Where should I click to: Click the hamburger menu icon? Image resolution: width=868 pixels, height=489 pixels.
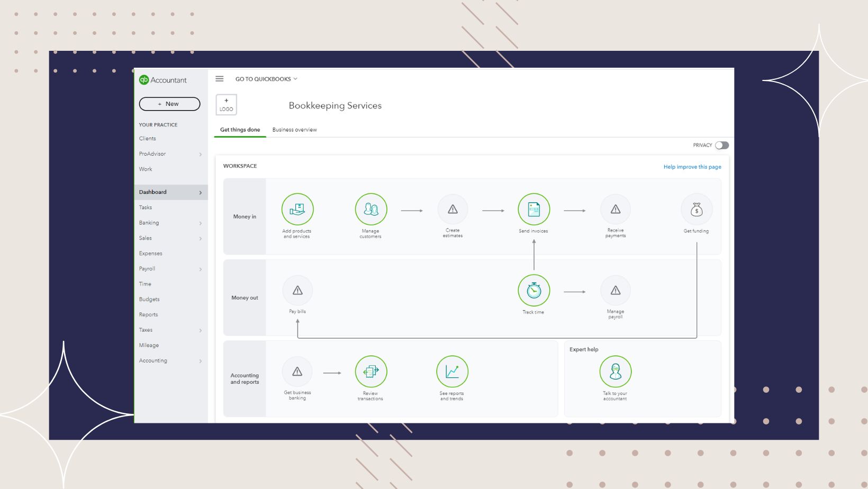[220, 79]
